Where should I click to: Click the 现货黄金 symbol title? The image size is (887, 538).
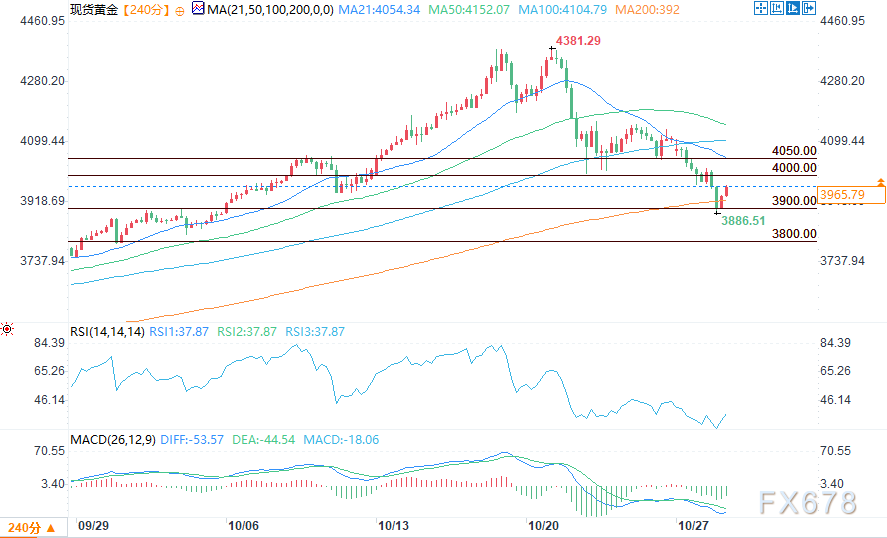pos(94,8)
